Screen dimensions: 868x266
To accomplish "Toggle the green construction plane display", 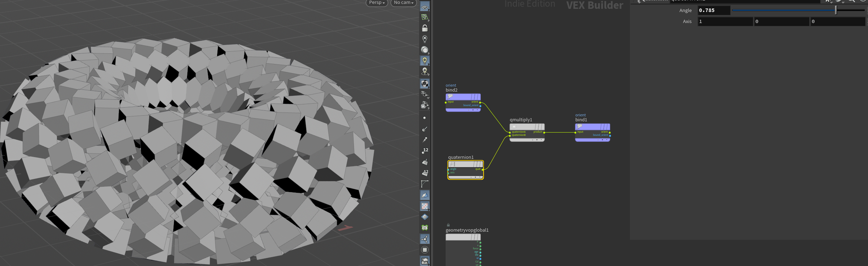I will tap(425, 17).
